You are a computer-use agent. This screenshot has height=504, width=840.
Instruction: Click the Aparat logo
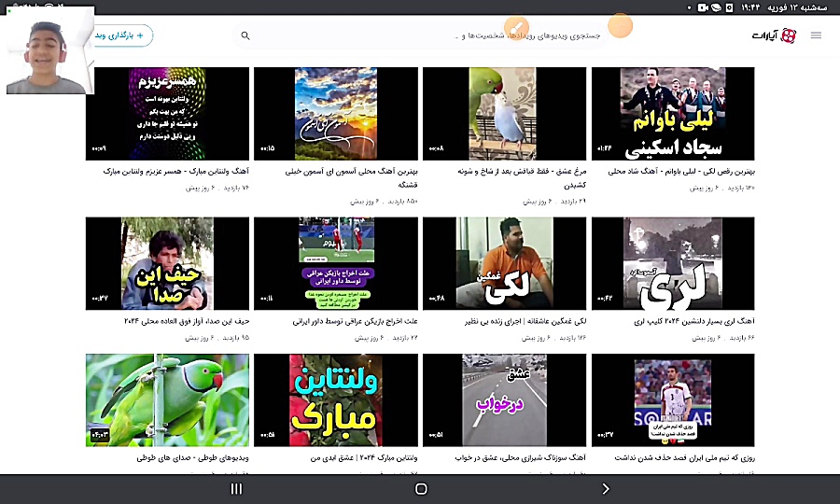pyautogui.click(x=774, y=35)
